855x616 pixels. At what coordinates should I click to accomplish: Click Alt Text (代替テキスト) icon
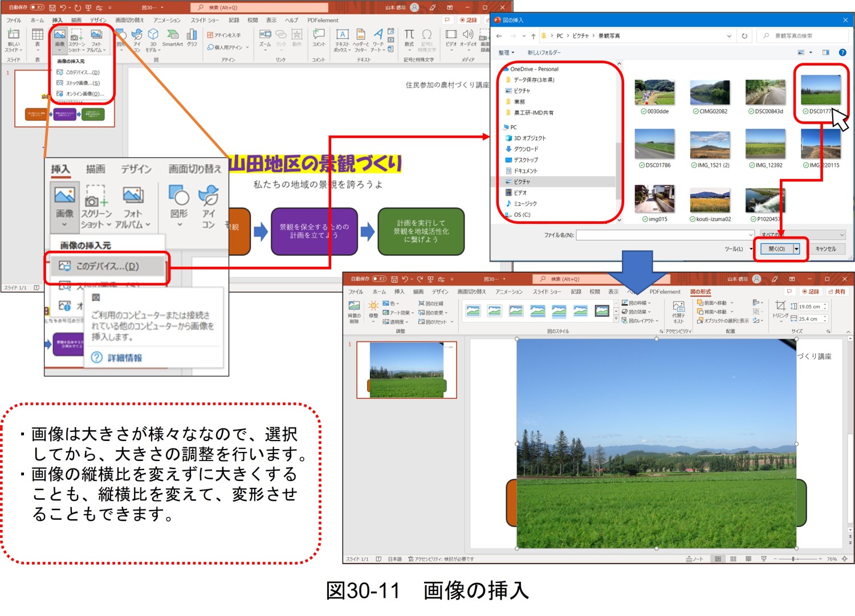point(678,312)
